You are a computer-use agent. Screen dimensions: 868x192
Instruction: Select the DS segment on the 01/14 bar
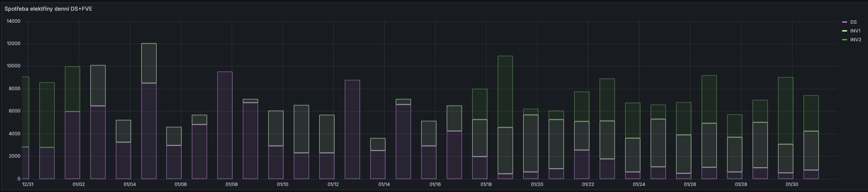(378, 165)
